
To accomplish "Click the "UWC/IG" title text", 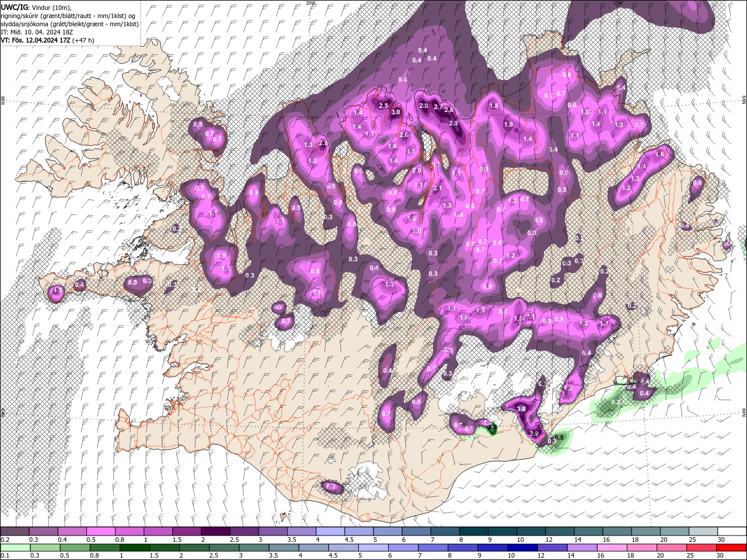I will pyautogui.click(x=14, y=6).
